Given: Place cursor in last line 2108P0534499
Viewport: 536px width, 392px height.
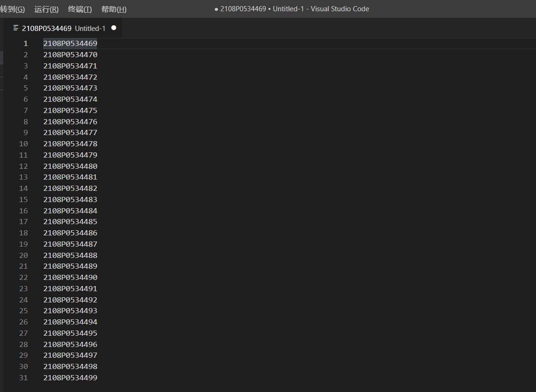Looking at the screenshot, I should (70, 378).
